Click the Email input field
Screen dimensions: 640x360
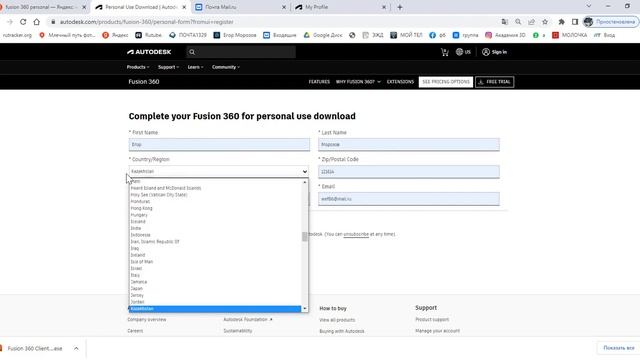coord(409,199)
